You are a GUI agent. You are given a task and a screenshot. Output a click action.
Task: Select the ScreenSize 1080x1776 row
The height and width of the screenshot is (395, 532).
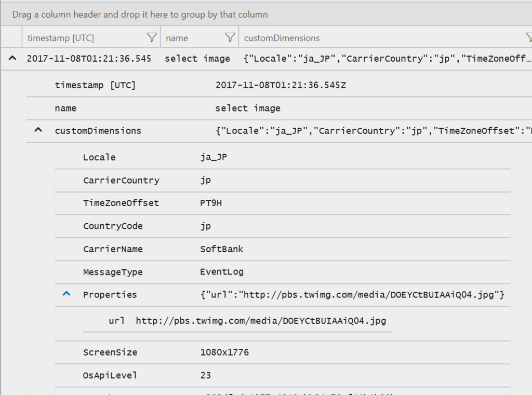point(283,352)
